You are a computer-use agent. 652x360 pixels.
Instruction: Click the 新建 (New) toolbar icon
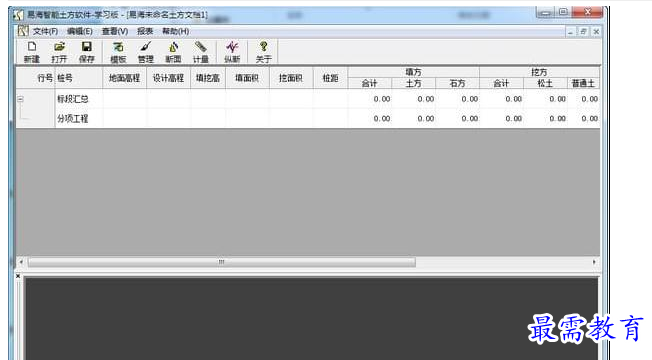click(32, 52)
